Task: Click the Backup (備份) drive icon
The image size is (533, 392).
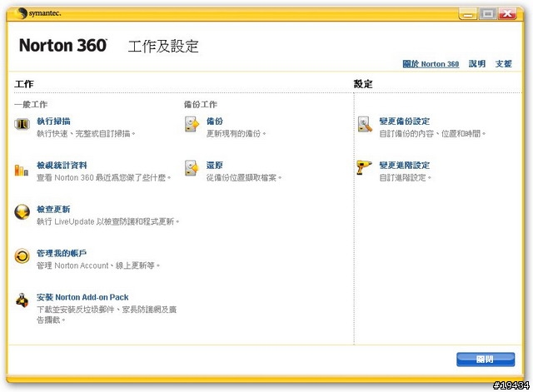Action: tap(192, 124)
